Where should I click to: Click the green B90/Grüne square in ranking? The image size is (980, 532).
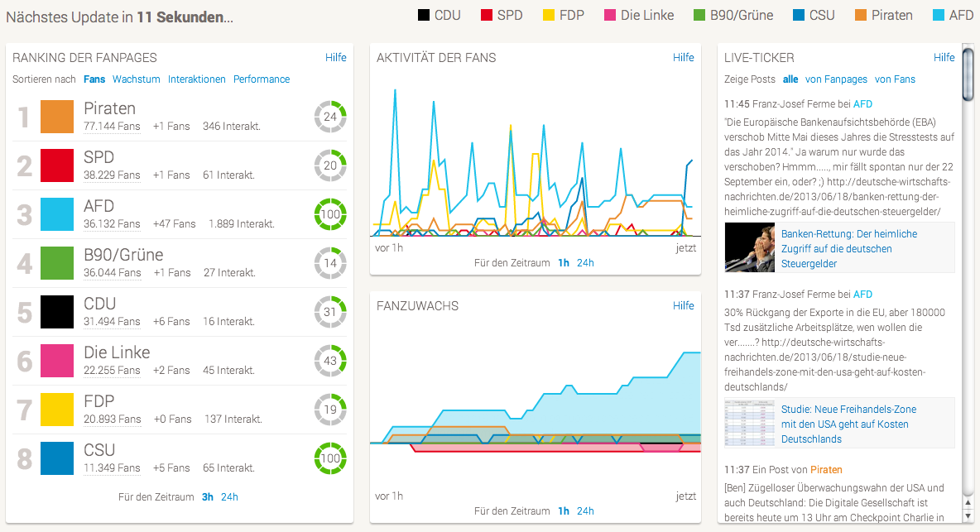[x=57, y=263]
